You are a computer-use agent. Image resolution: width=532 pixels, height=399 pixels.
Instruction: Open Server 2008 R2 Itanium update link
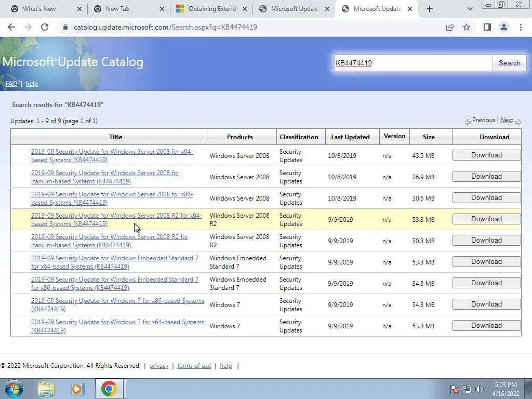point(110,241)
